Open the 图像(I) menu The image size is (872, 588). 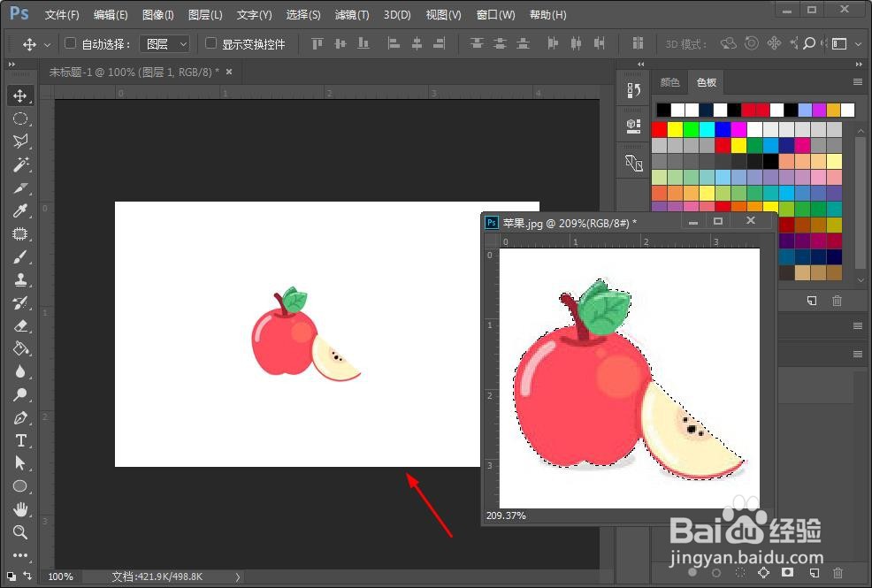pyautogui.click(x=158, y=15)
